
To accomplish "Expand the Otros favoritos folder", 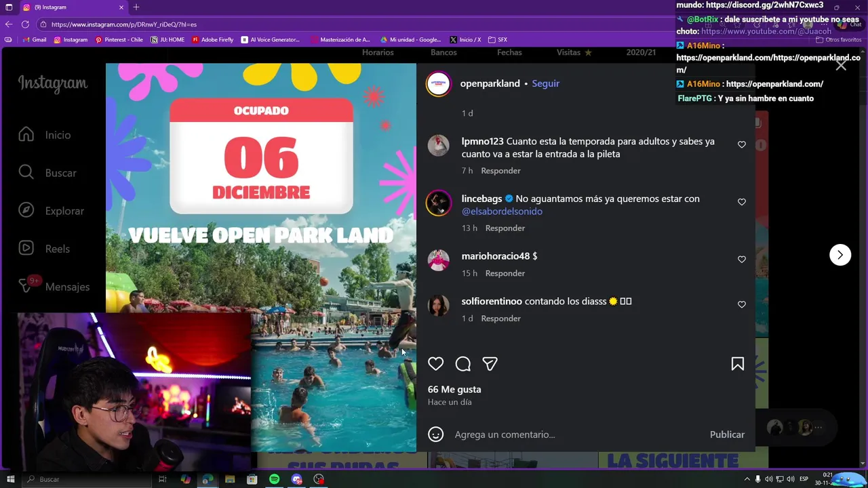I will (x=838, y=40).
